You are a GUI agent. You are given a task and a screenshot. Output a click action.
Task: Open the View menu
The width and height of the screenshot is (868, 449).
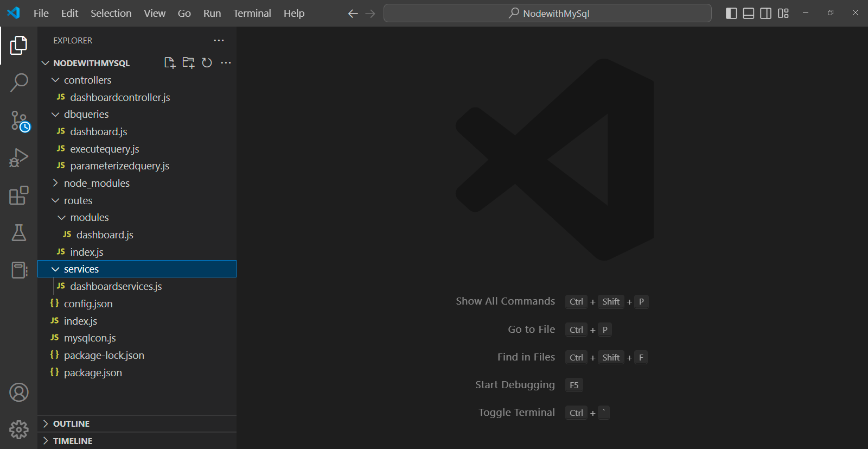pyautogui.click(x=155, y=14)
